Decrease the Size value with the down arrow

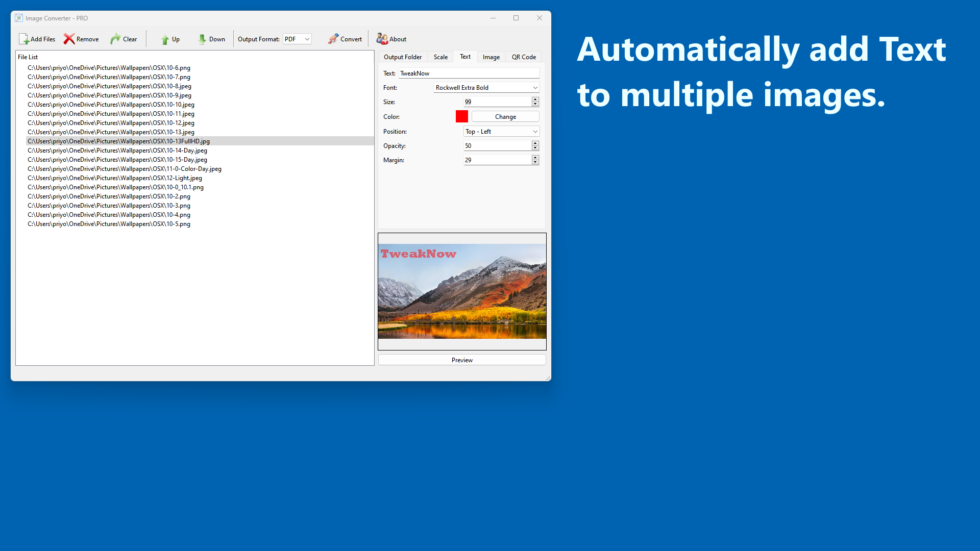pyautogui.click(x=535, y=105)
